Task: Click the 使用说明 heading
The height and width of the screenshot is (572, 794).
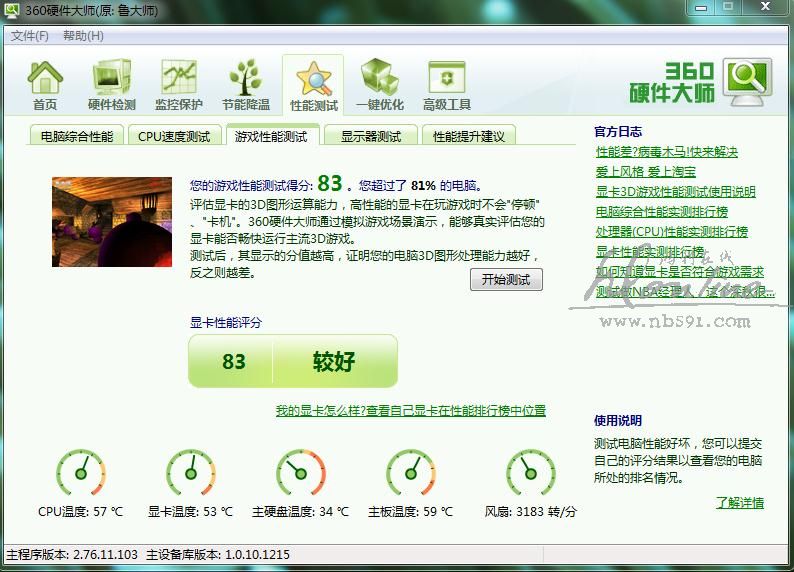Action: click(x=618, y=420)
